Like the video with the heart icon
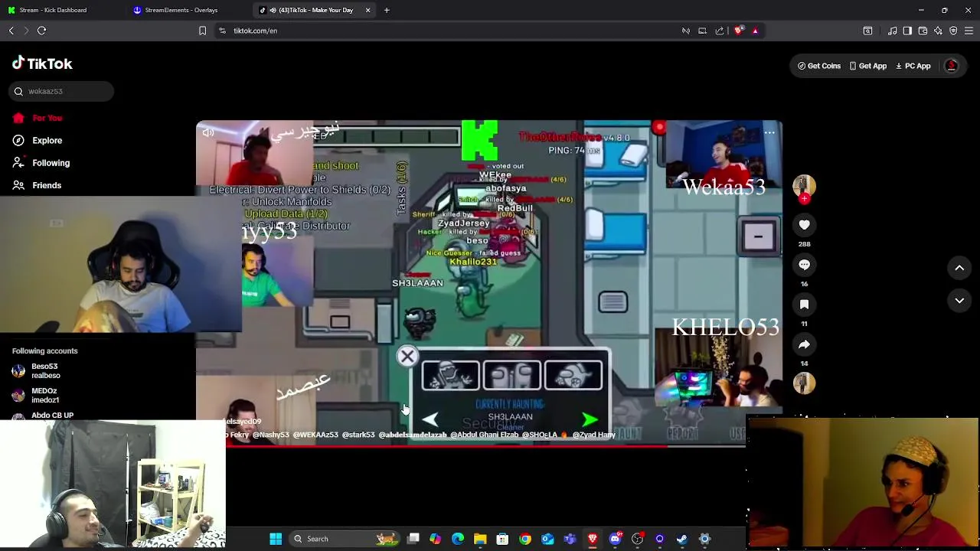The image size is (980, 551). pos(804,225)
